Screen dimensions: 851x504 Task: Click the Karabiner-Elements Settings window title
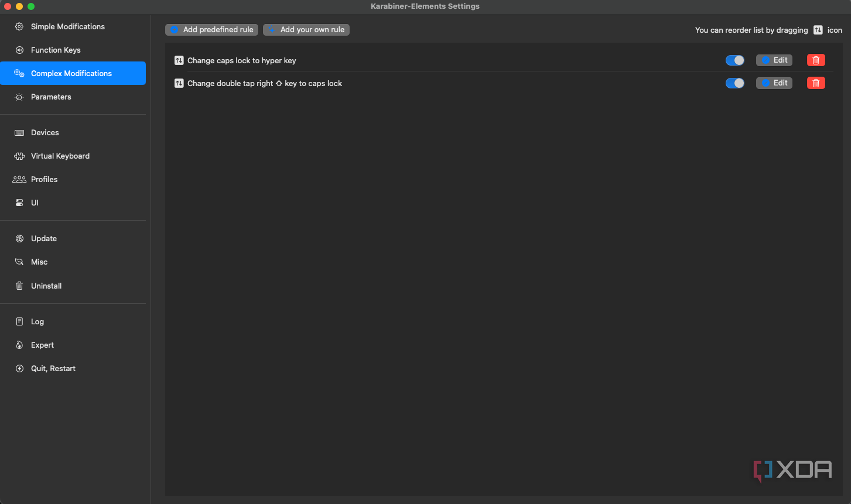(x=425, y=6)
